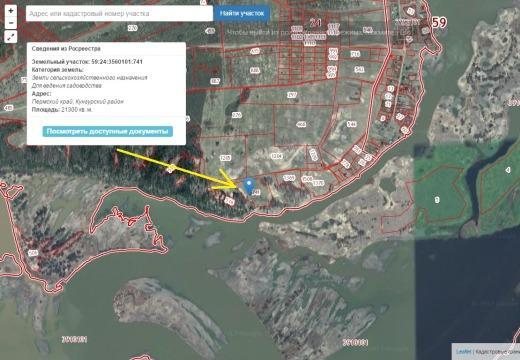520x360 pixels.
Task: Zoom in the map with plus button
Action: (11, 11)
